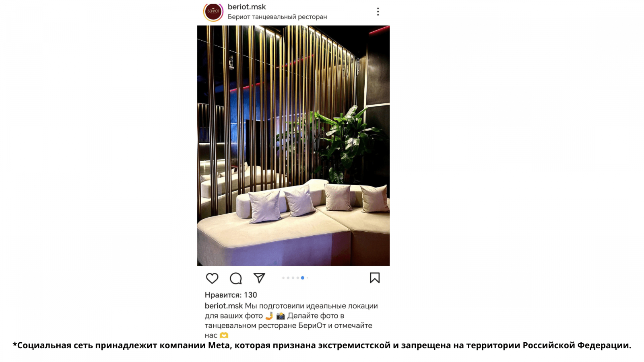The width and height of the screenshot is (644, 362).
Task: Jump to first carousel dot
Action: coord(283,278)
